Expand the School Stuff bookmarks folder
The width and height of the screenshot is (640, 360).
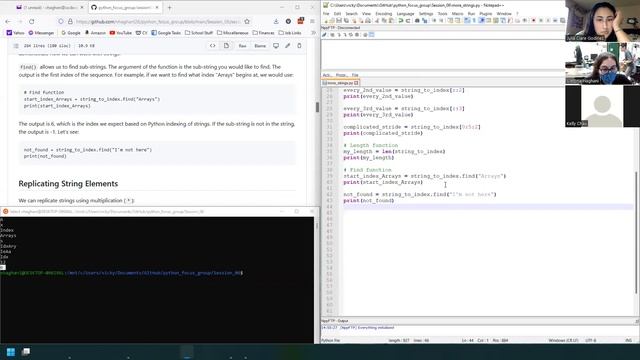(x=199, y=33)
